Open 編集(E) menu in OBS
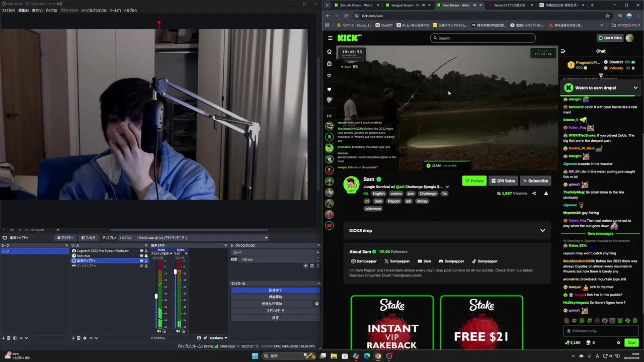The height and width of the screenshot is (362, 644). click(24, 10)
